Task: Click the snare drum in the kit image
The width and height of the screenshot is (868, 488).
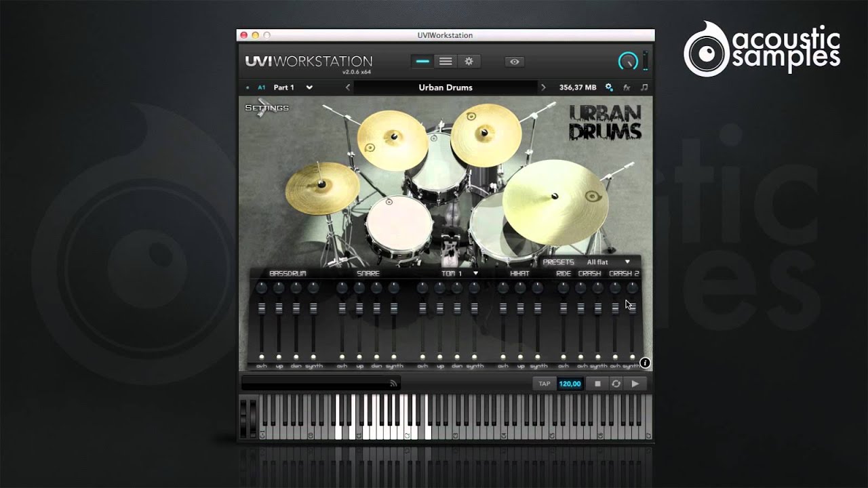Action: click(x=399, y=227)
